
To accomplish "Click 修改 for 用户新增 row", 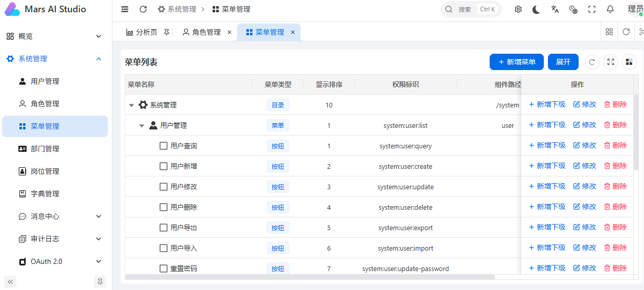I will click(585, 166).
